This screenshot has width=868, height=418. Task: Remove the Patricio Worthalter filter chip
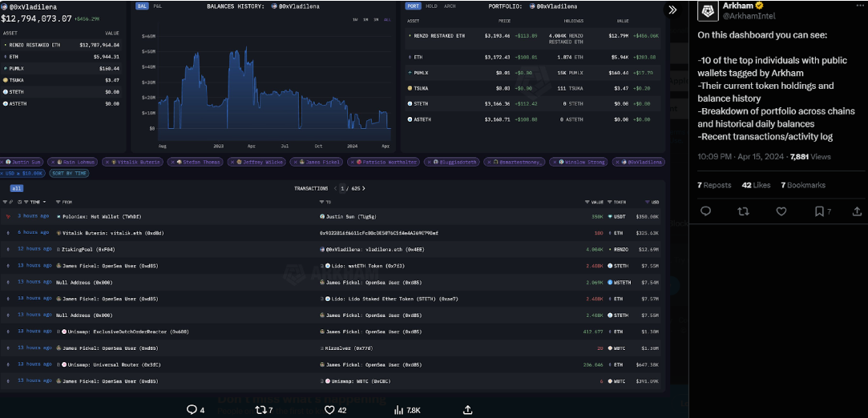[353, 162]
